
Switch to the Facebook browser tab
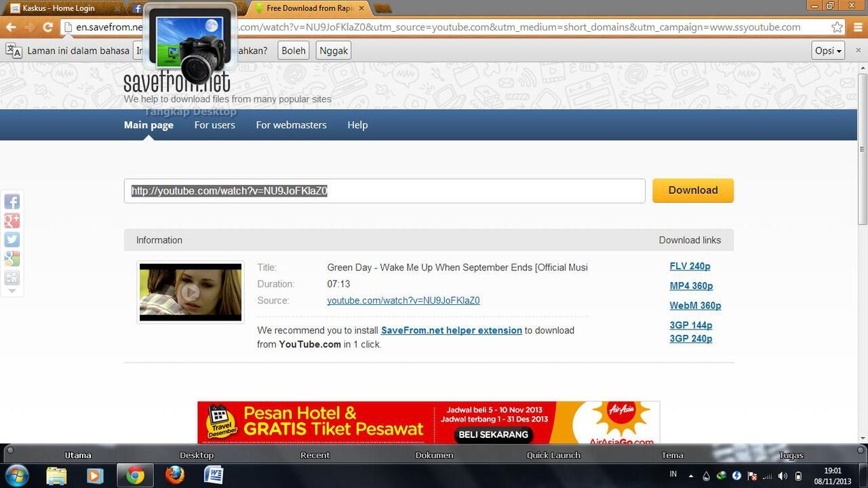tap(137, 8)
